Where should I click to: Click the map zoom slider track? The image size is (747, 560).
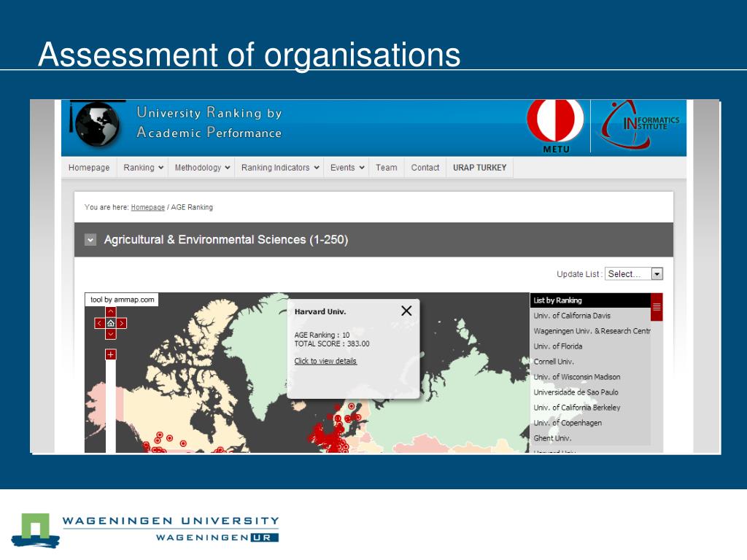pos(111,407)
